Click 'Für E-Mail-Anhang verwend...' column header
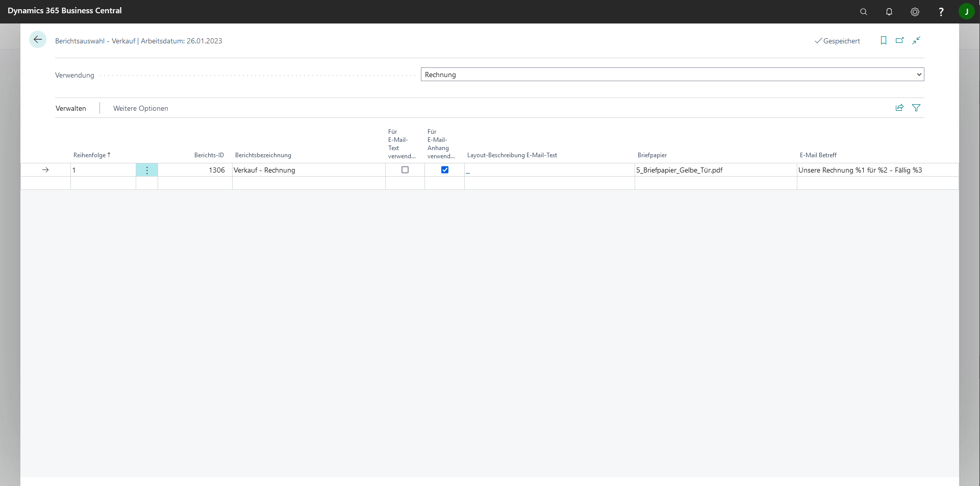Screen dimensions: 980x486 pos(441,144)
